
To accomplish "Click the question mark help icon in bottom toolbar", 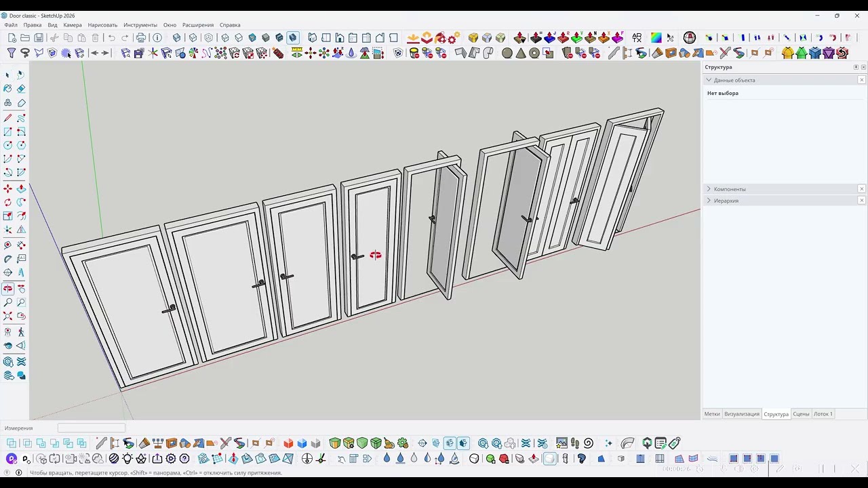I will pyautogui.click(x=184, y=459).
